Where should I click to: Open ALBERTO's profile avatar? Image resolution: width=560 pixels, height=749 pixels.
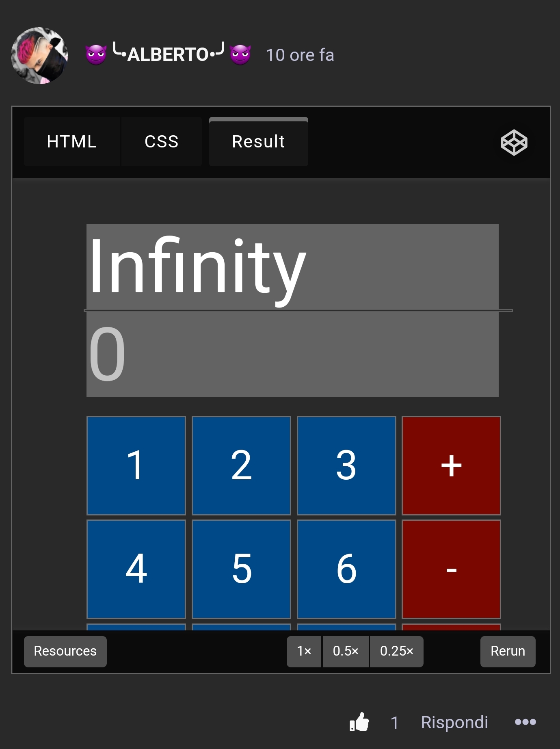coord(39,56)
